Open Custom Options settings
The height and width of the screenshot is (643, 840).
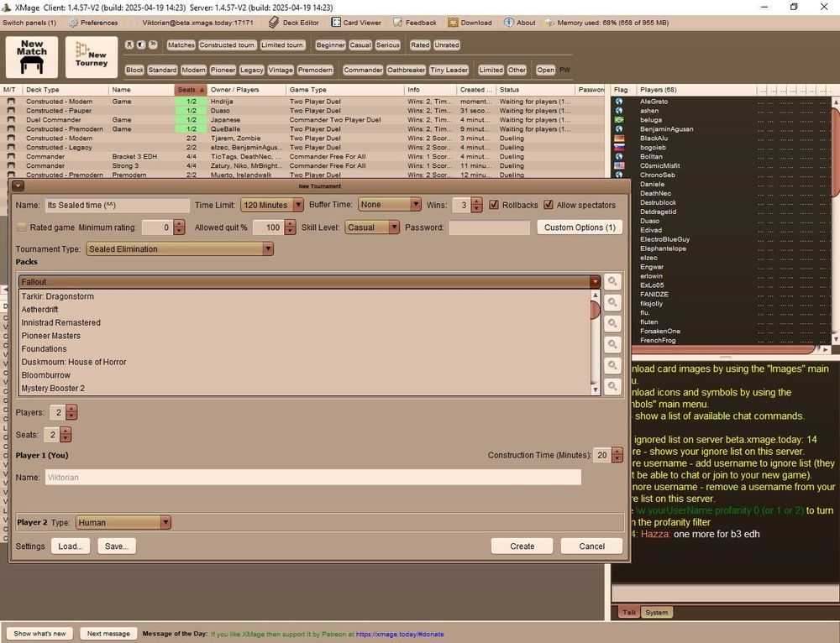(578, 227)
